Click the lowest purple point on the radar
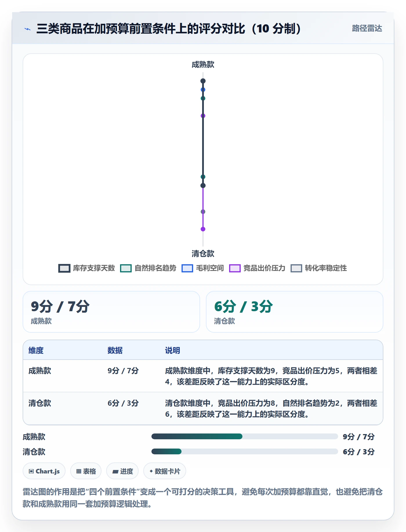Image resolution: width=406 pixels, height=532 pixels. (x=203, y=229)
